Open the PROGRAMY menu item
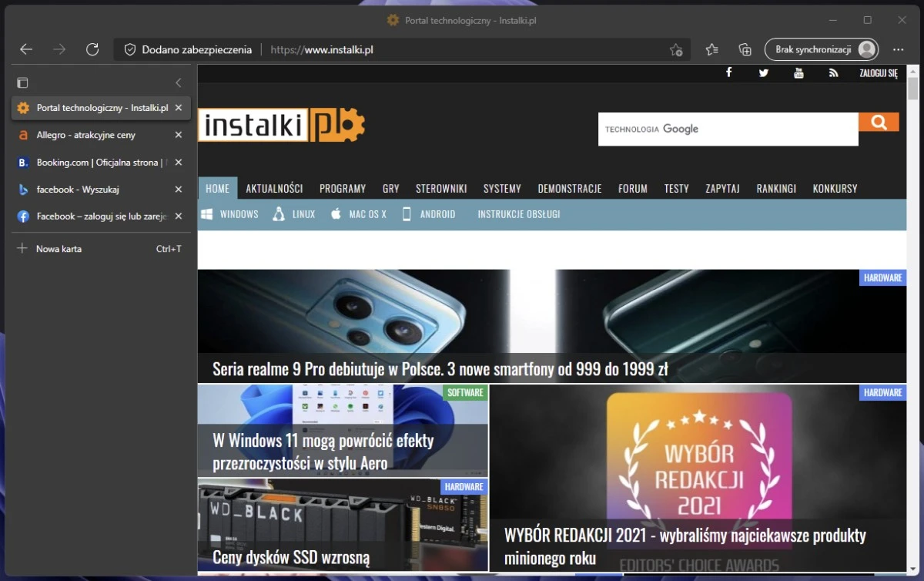The image size is (924, 581). (x=343, y=189)
